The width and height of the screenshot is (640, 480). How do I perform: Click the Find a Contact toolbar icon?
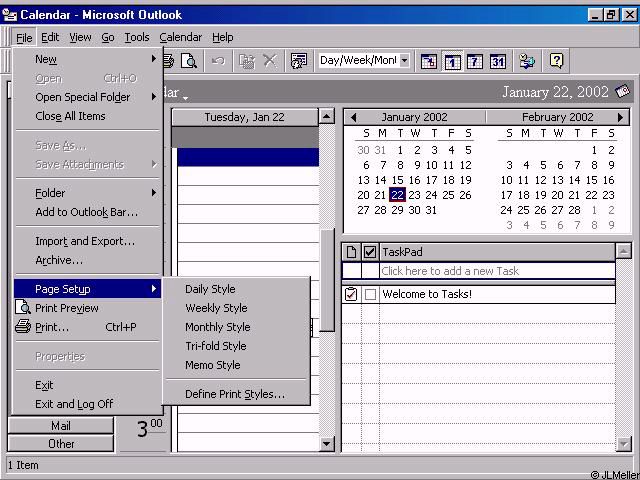[527, 61]
